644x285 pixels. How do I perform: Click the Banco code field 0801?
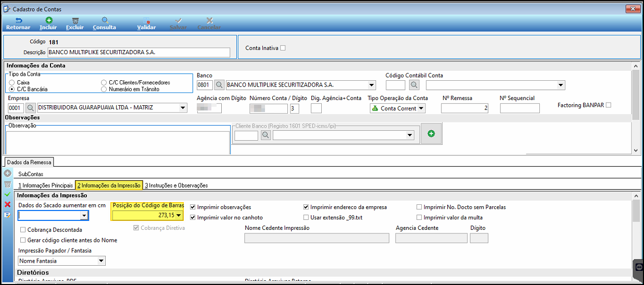(x=205, y=85)
